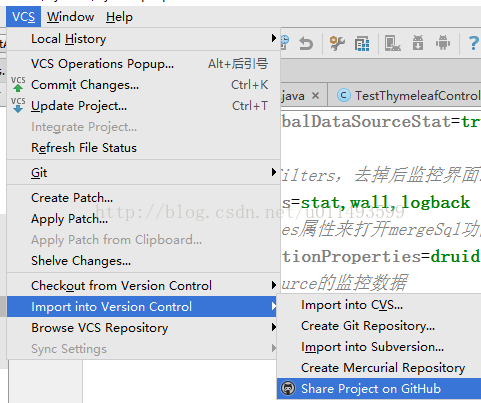Select VCS Operations Popup entry
Screen dimensions: 481x403
[143, 64]
